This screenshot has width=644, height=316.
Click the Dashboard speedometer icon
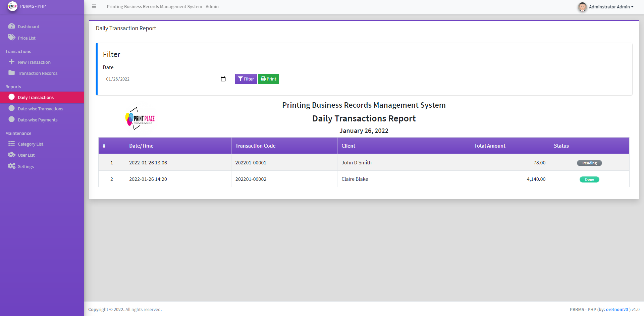pyautogui.click(x=12, y=26)
